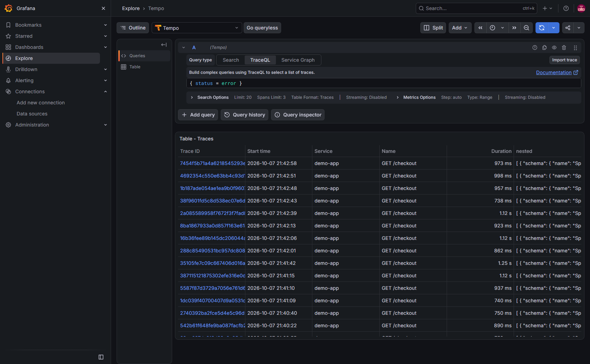Collapse the Connections menu section
Image resolution: width=590 pixels, height=364 pixels.
pyautogui.click(x=106, y=92)
